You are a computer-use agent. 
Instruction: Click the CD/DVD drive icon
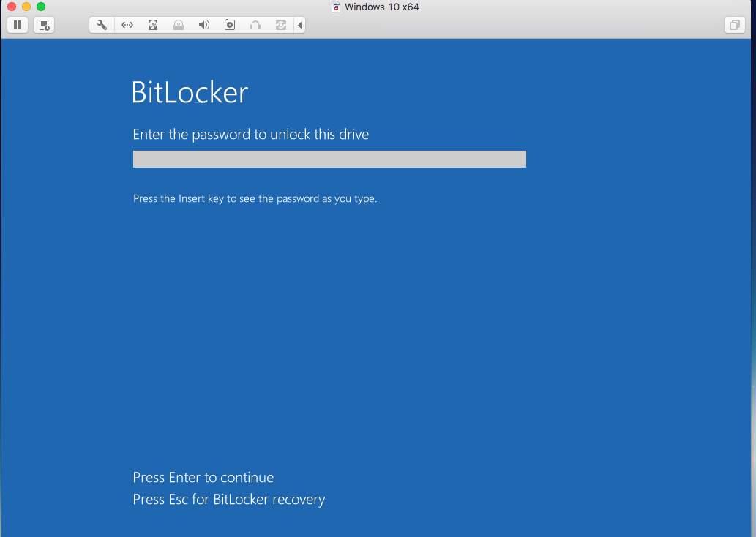click(179, 25)
